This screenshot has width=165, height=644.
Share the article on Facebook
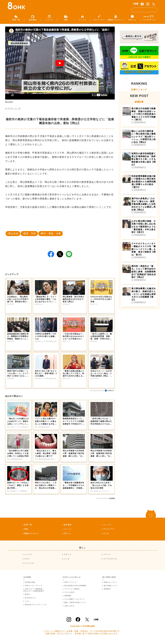[51, 254]
